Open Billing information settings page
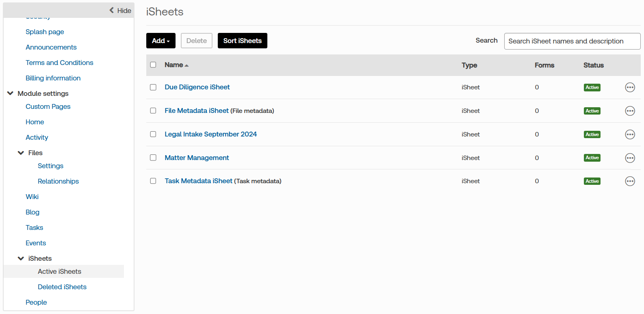Image resolution: width=644 pixels, height=314 pixels. 53,78
